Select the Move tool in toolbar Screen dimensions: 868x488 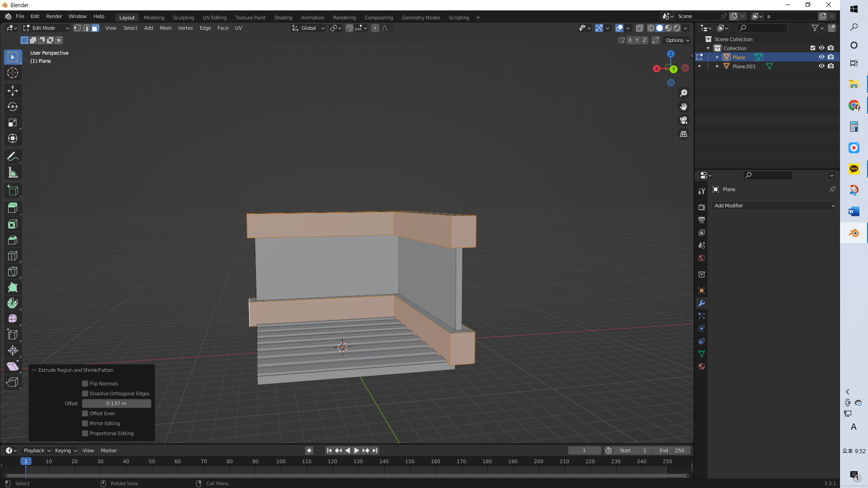(x=13, y=91)
